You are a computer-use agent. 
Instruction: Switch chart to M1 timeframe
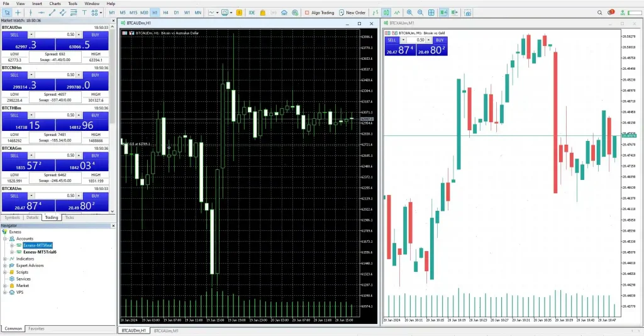112,13
